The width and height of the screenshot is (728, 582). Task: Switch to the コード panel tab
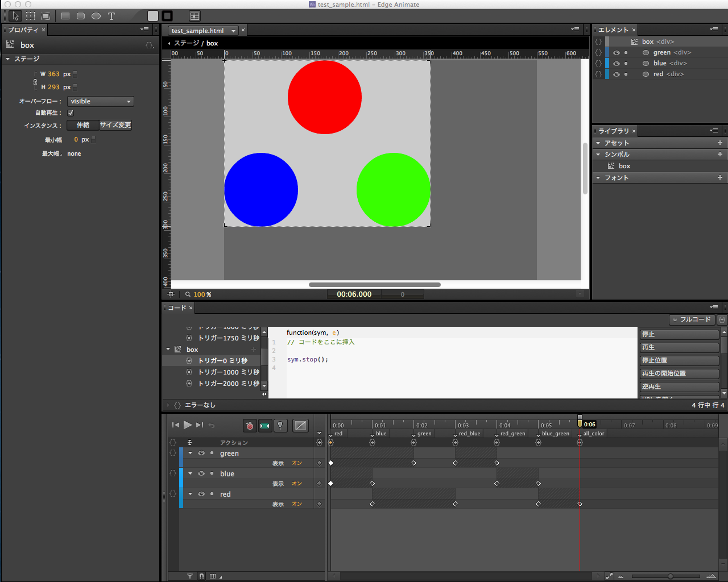coord(177,307)
